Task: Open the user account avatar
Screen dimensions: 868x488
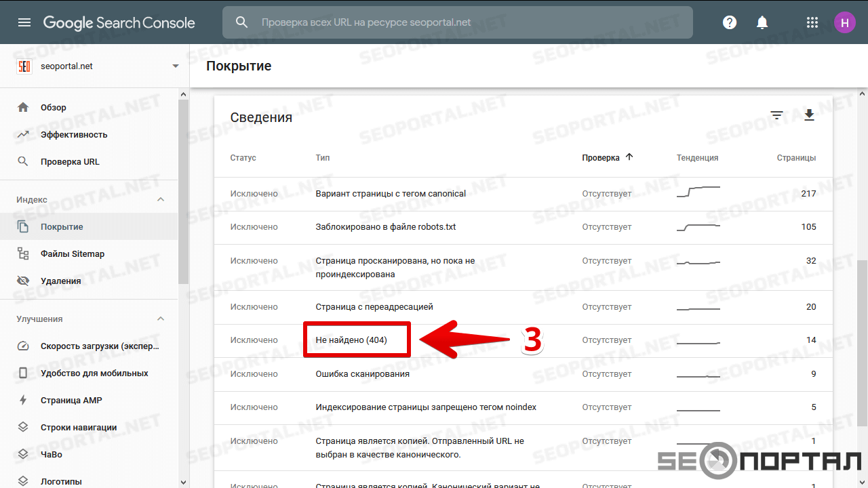Action: [x=844, y=22]
